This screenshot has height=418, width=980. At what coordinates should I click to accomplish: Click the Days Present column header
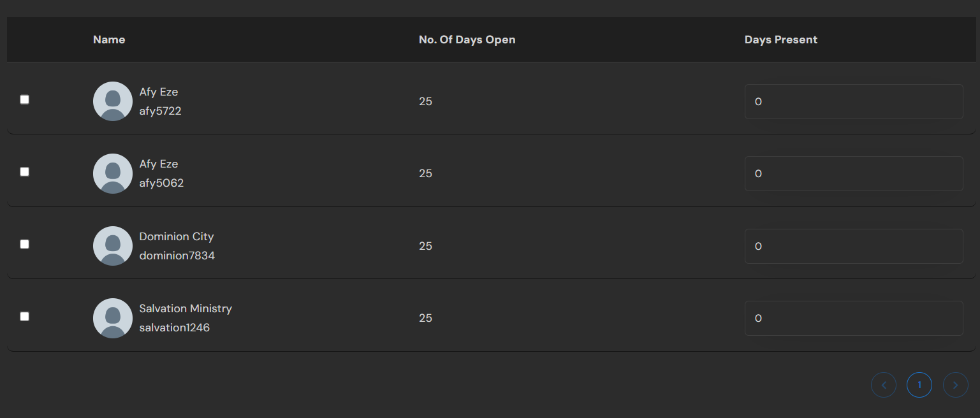click(780, 40)
